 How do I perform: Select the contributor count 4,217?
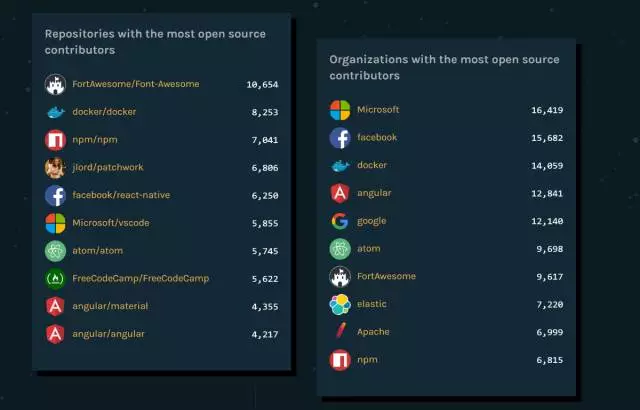coord(265,334)
